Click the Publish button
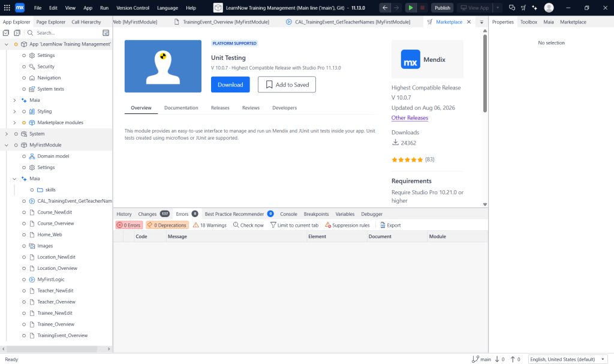Screen dimensions: 614x364 coord(443,7)
